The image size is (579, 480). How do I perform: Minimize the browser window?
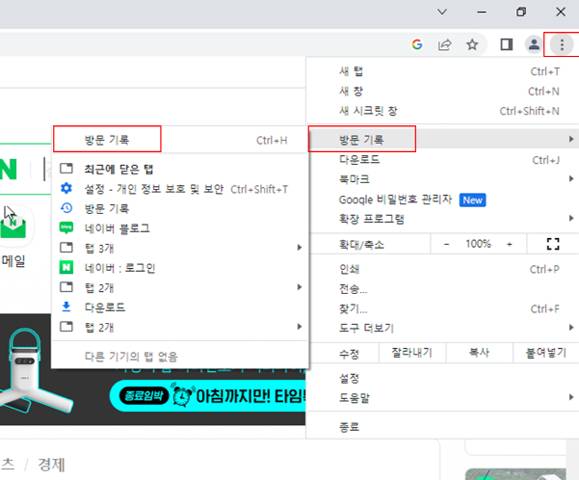tap(482, 12)
